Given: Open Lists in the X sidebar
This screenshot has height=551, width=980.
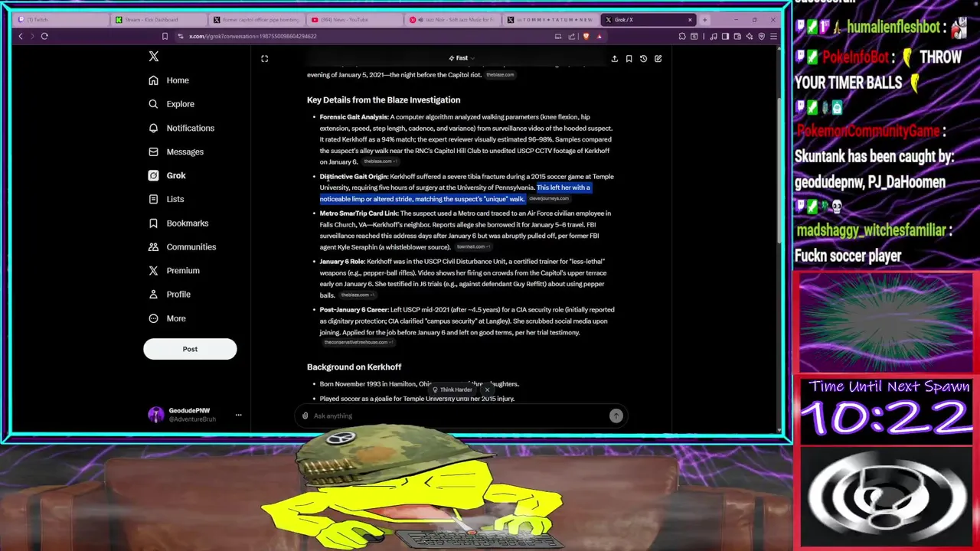Looking at the screenshot, I should [166, 199].
